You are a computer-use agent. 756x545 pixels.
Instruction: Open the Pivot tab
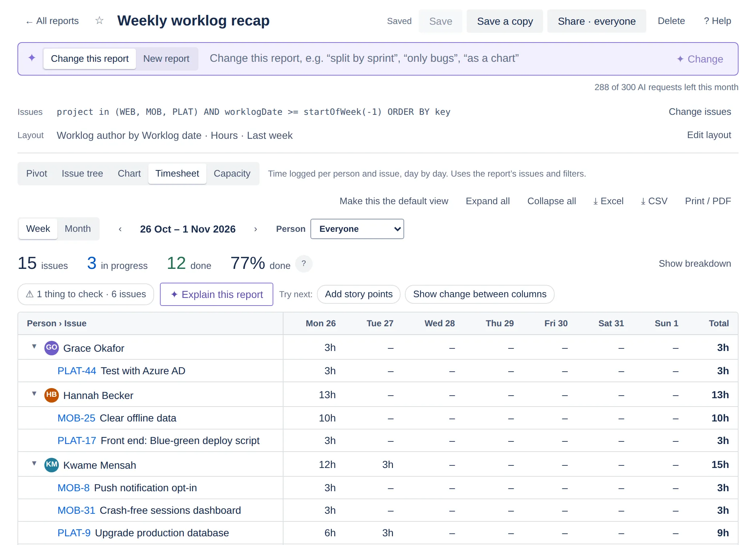coord(37,173)
